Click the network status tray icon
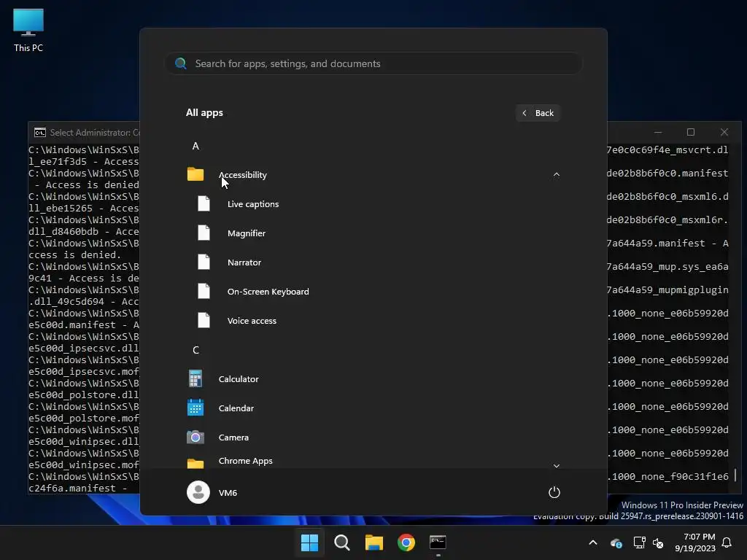Screen dimensions: 747x560 point(639,542)
